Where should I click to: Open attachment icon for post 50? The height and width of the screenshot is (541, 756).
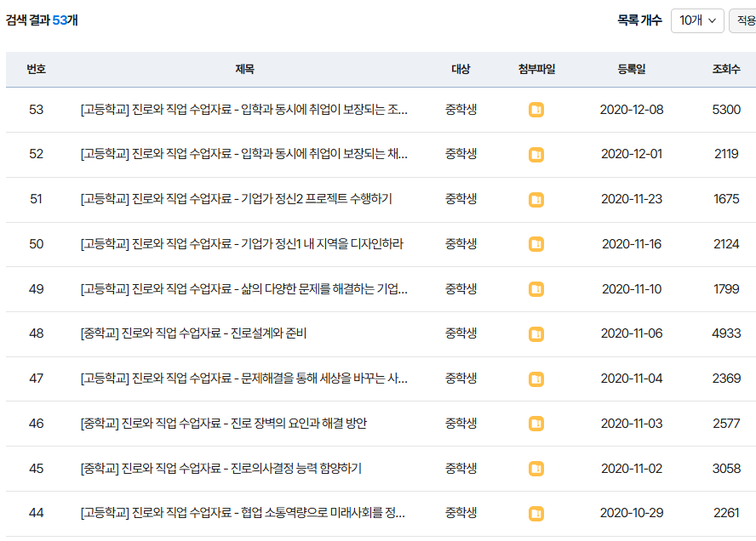coord(536,244)
